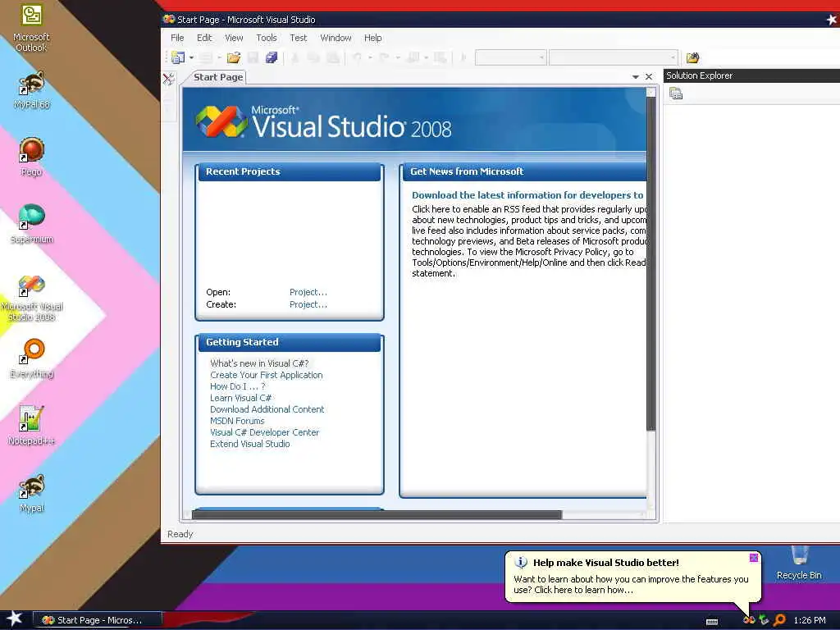Click the Solution Explorer Properties toolbar icon
The width and height of the screenshot is (840, 630).
pos(676,94)
